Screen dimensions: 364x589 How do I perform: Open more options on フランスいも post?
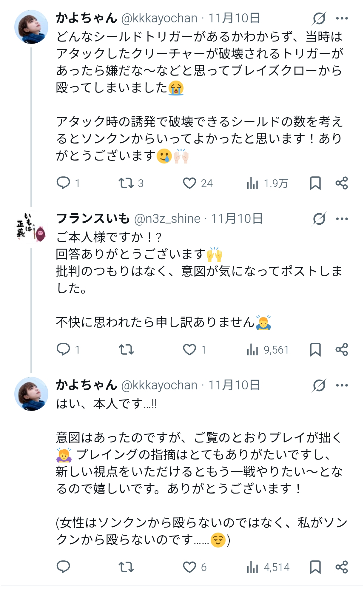click(342, 219)
